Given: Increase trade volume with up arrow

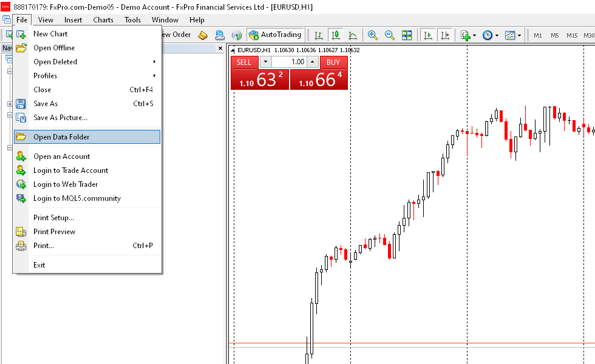Looking at the screenshot, I should (x=312, y=62).
